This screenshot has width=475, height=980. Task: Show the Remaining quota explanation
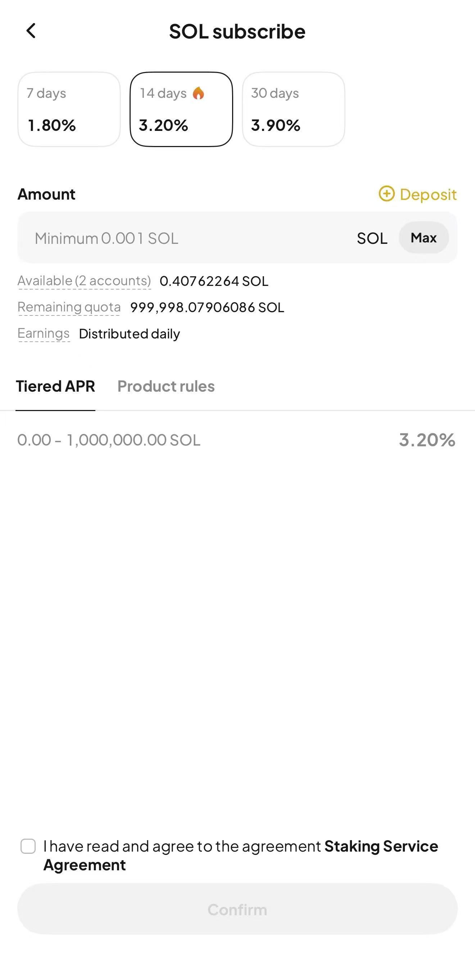pos(69,307)
